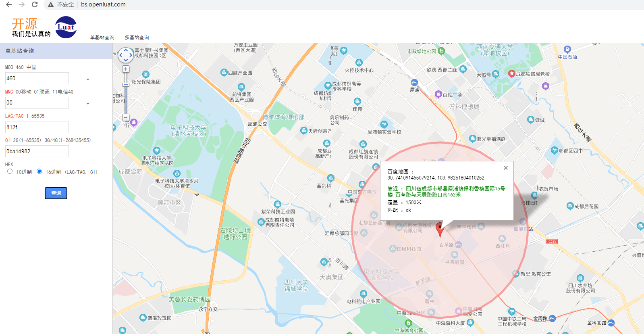Click the 芙蓉长卷药博园 map label
Screen dimensions: 644x334
tap(190, 299)
